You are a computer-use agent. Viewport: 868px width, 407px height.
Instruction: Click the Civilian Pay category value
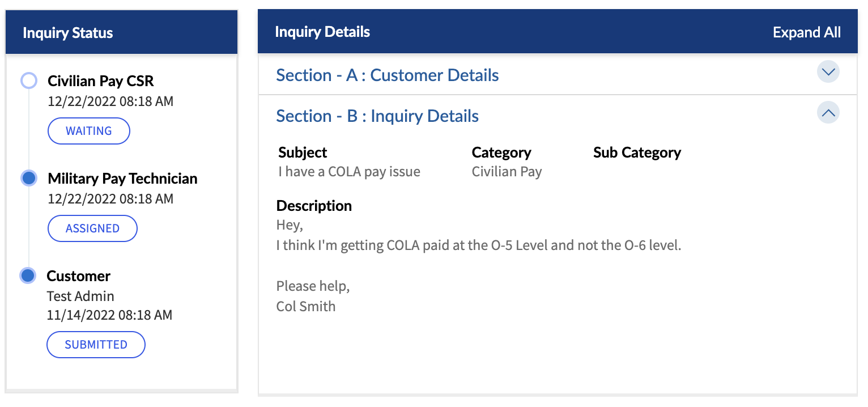pyautogui.click(x=507, y=172)
